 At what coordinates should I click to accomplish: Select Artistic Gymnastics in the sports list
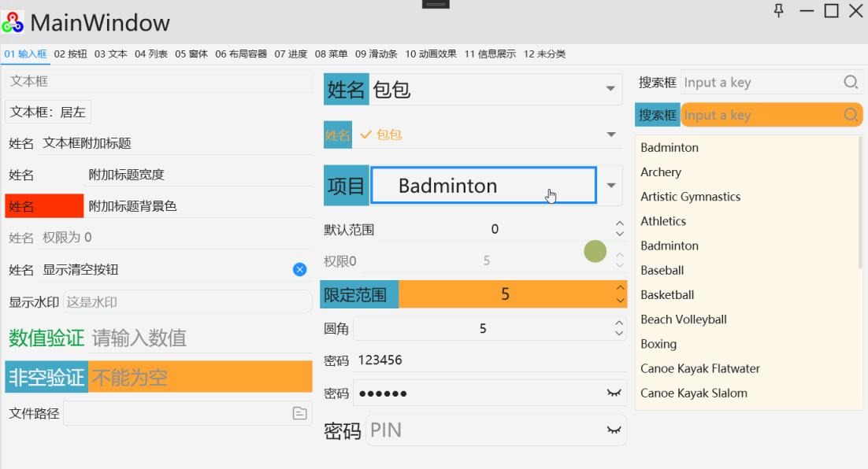click(690, 197)
